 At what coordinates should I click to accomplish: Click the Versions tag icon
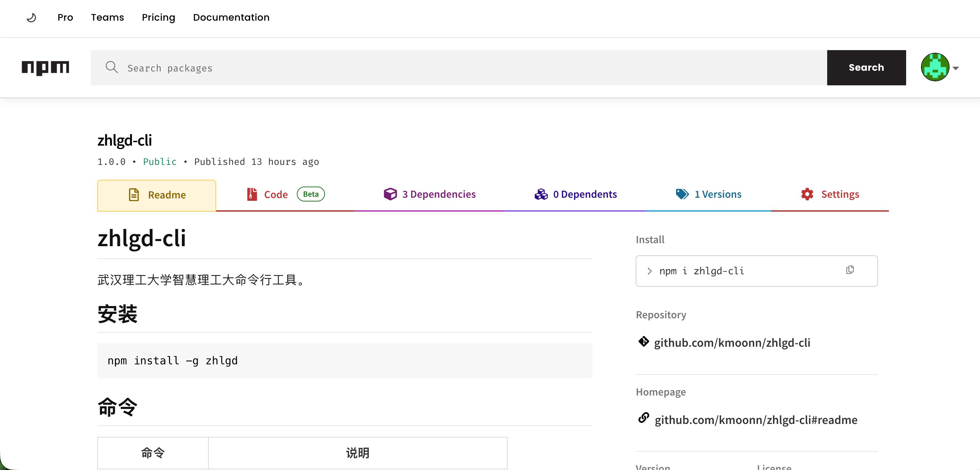682,194
